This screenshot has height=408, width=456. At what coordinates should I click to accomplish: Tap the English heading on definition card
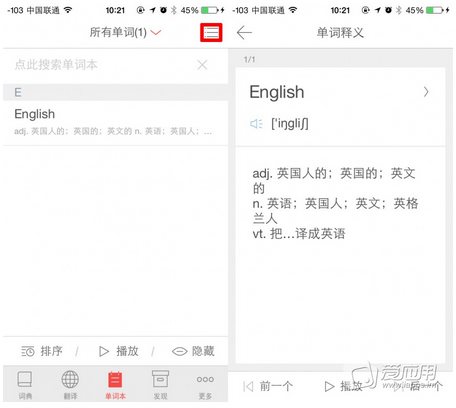point(277,92)
